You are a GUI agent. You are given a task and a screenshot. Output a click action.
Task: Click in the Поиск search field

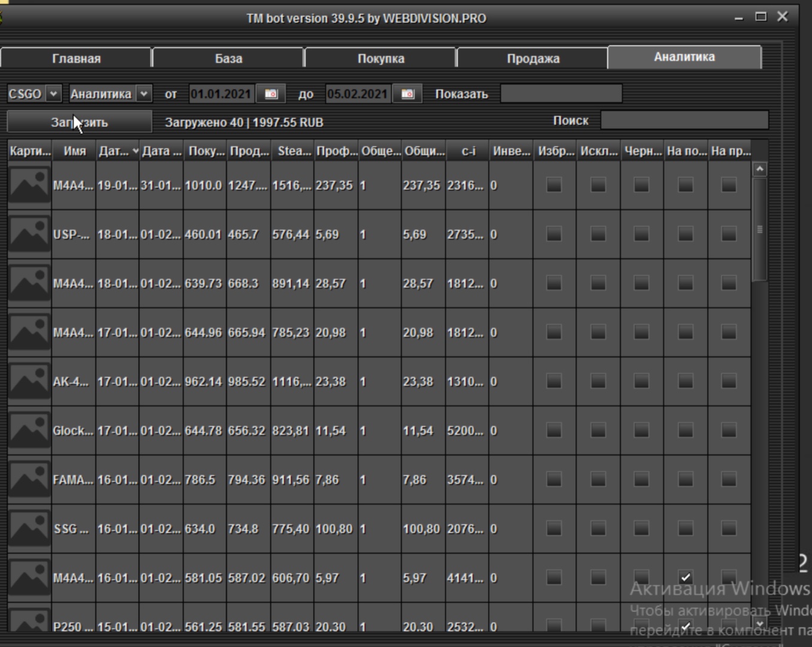coord(684,120)
